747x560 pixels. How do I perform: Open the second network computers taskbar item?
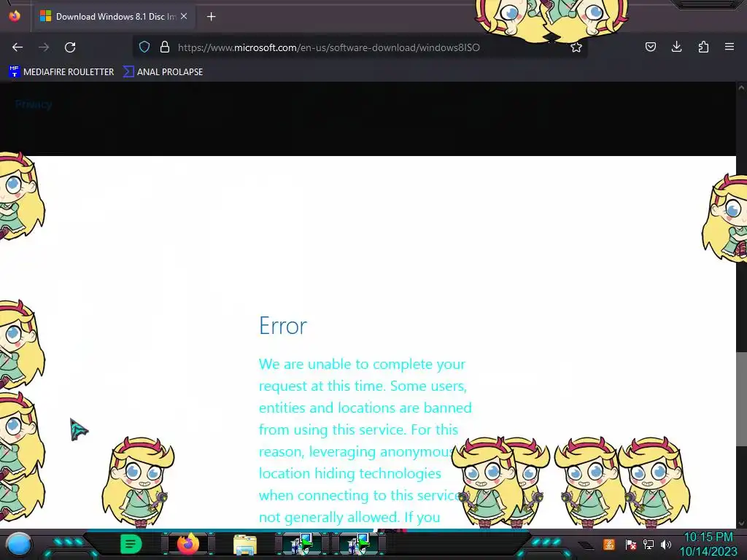click(x=358, y=544)
